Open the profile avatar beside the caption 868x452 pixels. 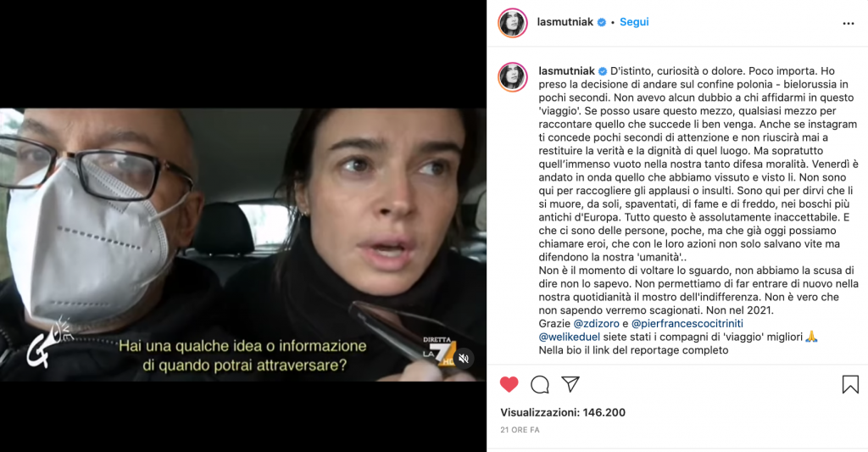click(x=513, y=77)
